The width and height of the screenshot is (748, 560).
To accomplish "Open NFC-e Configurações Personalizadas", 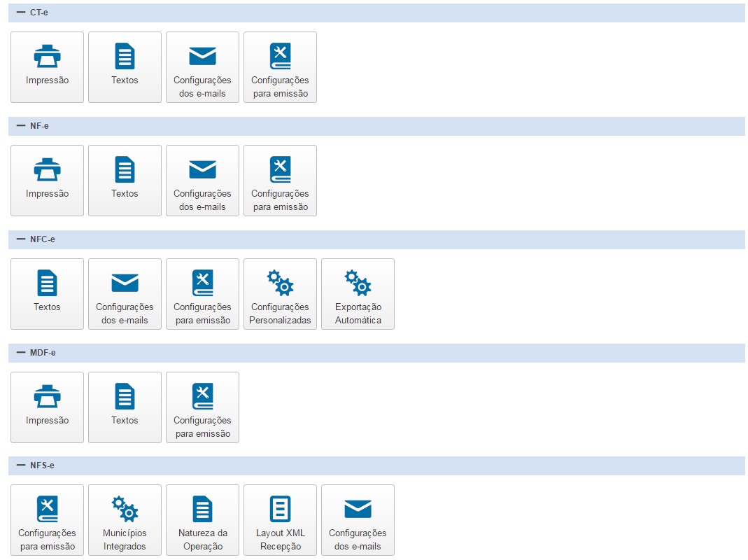I will (x=280, y=294).
